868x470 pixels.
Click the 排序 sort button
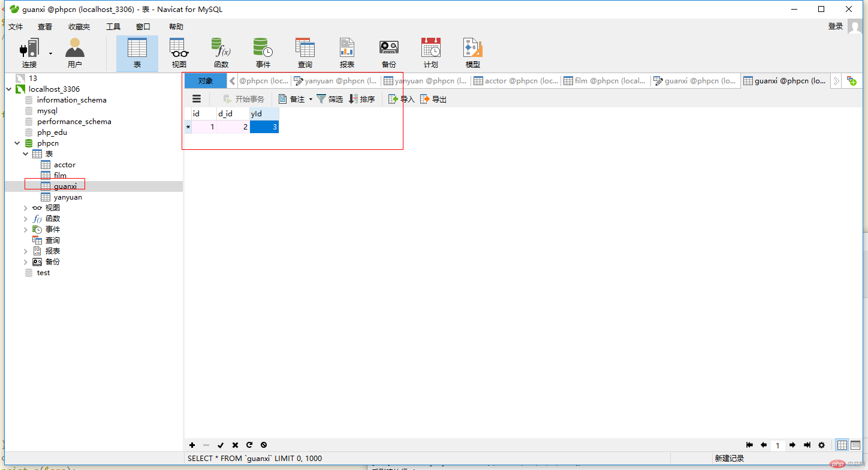[x=362, y=100]
